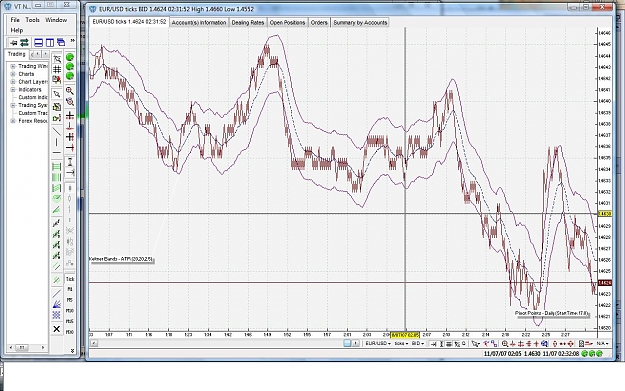
Task: Click chart toolbar zoom magnifier icon
Action: pyautogui.click(x=505, y=344)
